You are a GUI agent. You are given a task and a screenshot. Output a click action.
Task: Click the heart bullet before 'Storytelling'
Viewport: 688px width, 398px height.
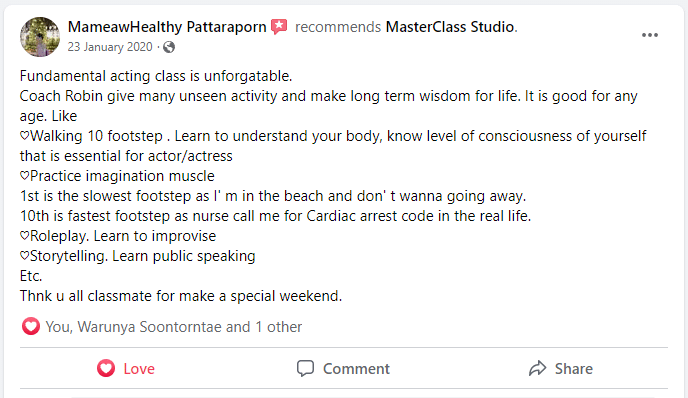coord(25,256)
